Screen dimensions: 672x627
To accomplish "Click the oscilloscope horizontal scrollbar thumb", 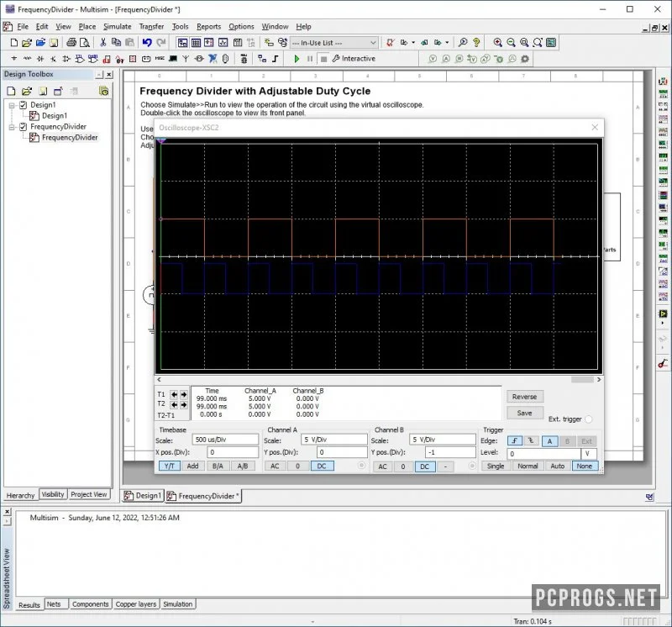I will pyautogui.click(x=582, y=379).
